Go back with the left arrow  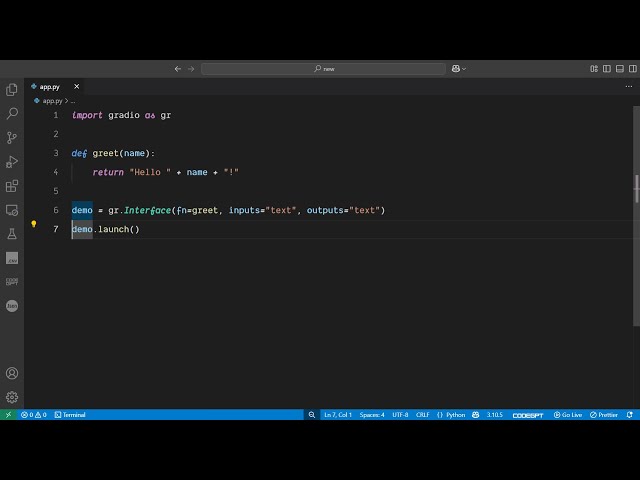click(178, 69)
